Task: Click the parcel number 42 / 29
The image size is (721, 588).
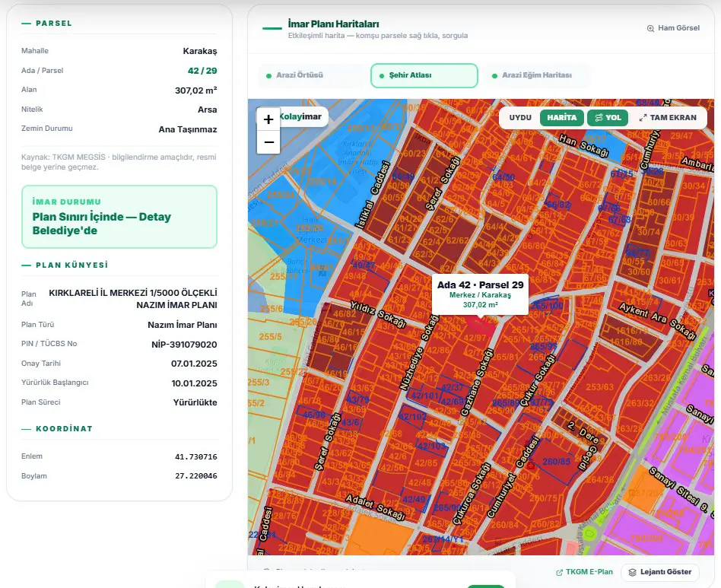Action: coord(202,71)
